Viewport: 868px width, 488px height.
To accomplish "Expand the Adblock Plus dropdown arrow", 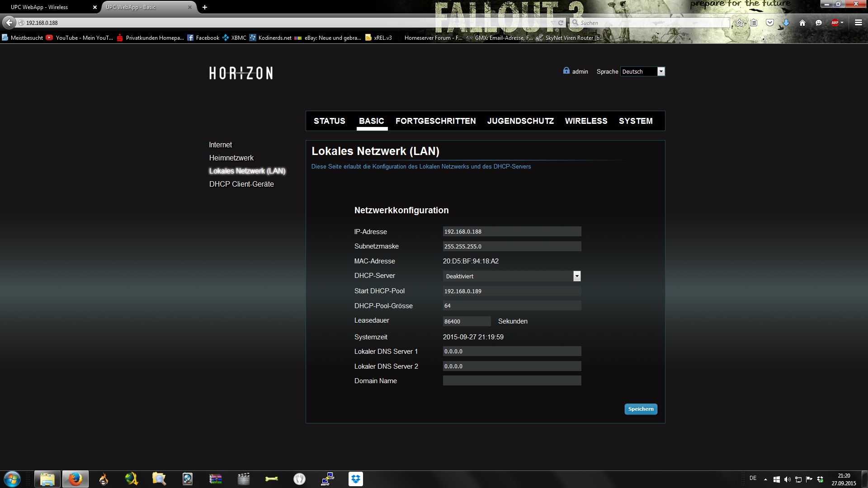I will 842,23.
